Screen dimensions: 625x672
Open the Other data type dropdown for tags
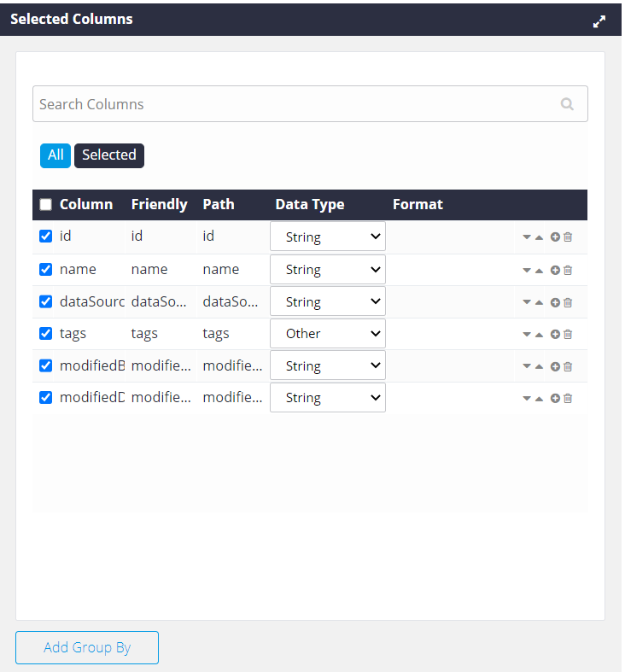(328, 333)
